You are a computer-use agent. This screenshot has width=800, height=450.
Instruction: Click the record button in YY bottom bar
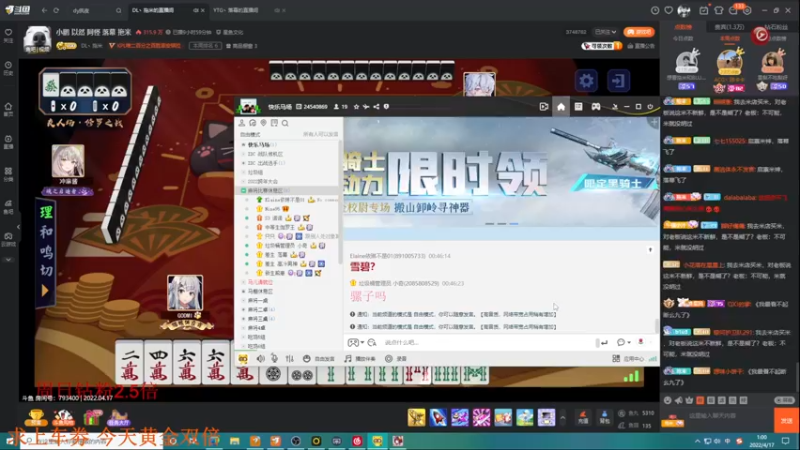point(396,359)
